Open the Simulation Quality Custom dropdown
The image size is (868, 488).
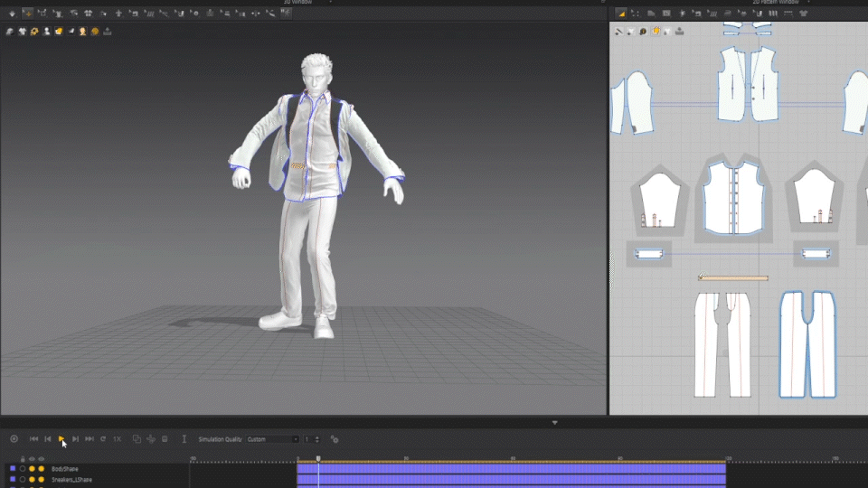pyautogui.click(x=272, y=439)
